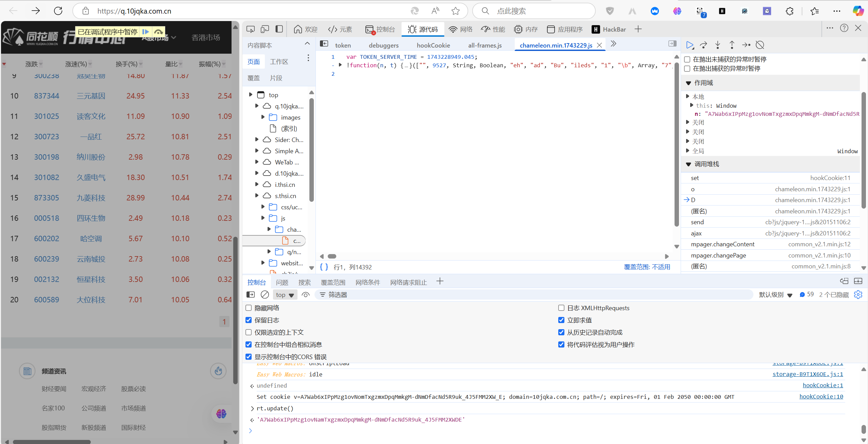868x444 pixels.
Task: Click the inspect element picker icon
Action: coord(251,30)
